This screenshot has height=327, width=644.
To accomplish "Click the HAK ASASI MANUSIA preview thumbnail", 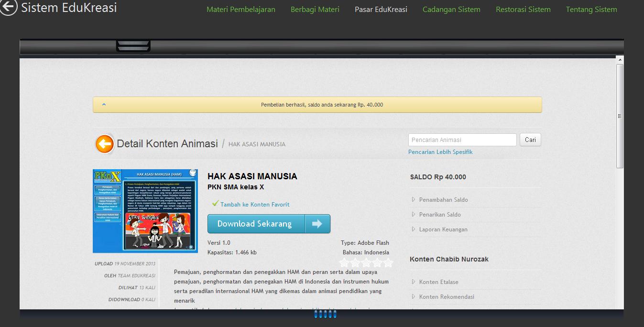I will [x=145, y=210].
